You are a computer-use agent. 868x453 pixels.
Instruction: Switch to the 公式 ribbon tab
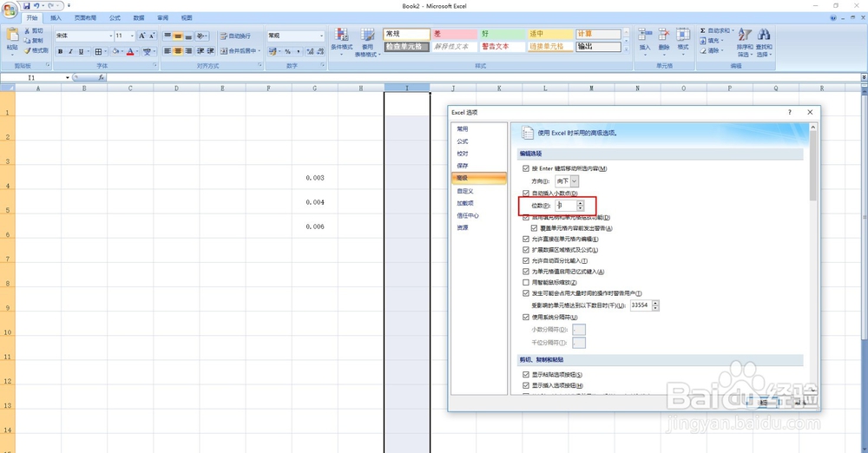115,17
